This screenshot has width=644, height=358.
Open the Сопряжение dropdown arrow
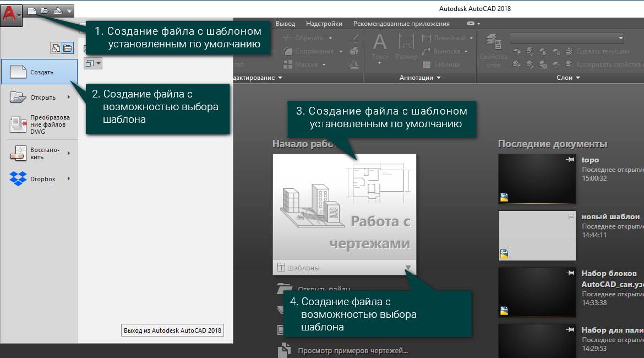[x=341, y=51]
